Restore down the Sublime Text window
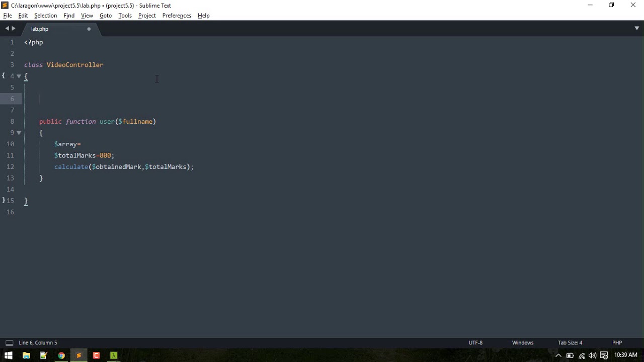The image size is (644, 362). pyautogui.click(x=612, y=5)
